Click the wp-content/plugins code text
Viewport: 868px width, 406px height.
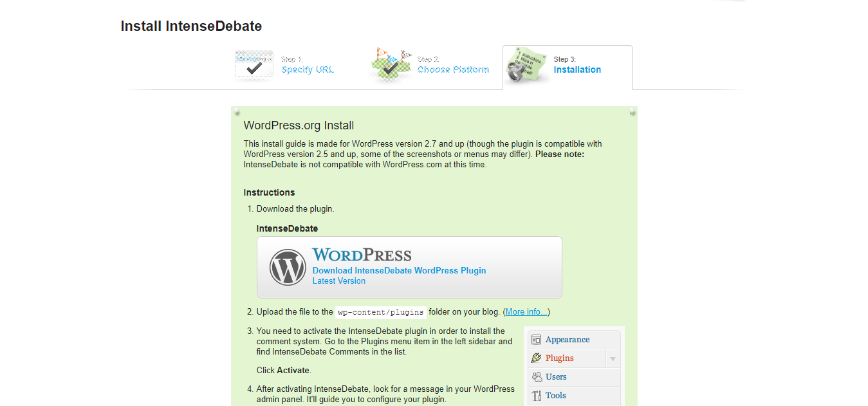[380, 312]
